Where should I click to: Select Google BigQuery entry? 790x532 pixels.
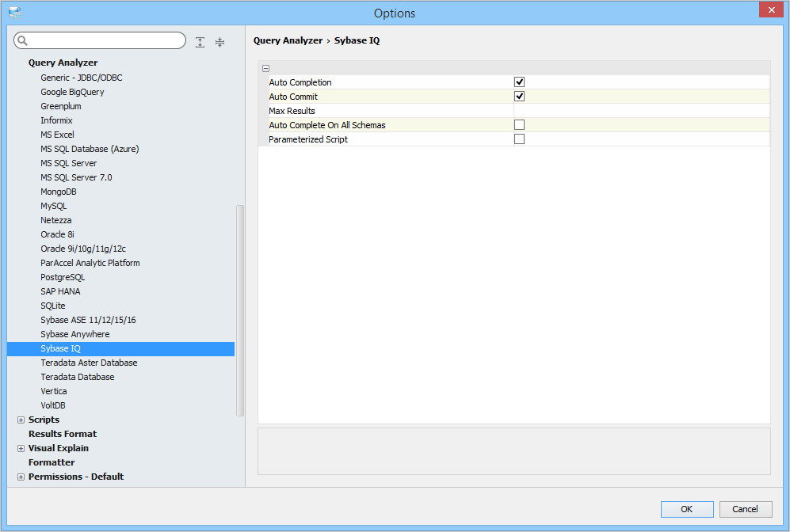coord(72,92)
